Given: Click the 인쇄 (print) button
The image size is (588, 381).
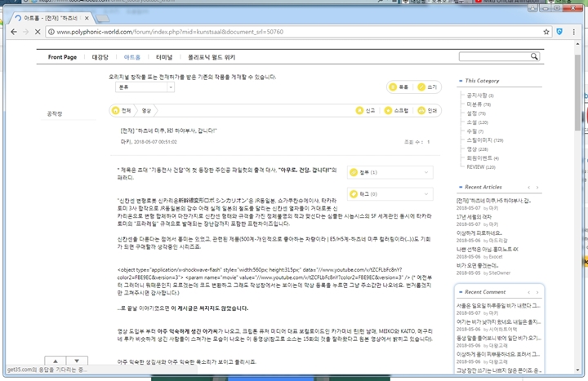Looking at the screenshot, I should click(427, 110).
